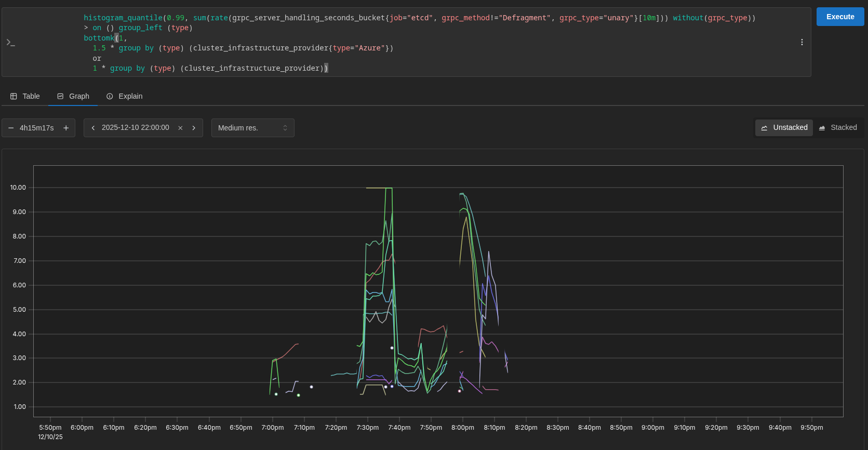This screenshot has width=868, height=450.
Task: Open the Explain tab
Action: [124, 96]
